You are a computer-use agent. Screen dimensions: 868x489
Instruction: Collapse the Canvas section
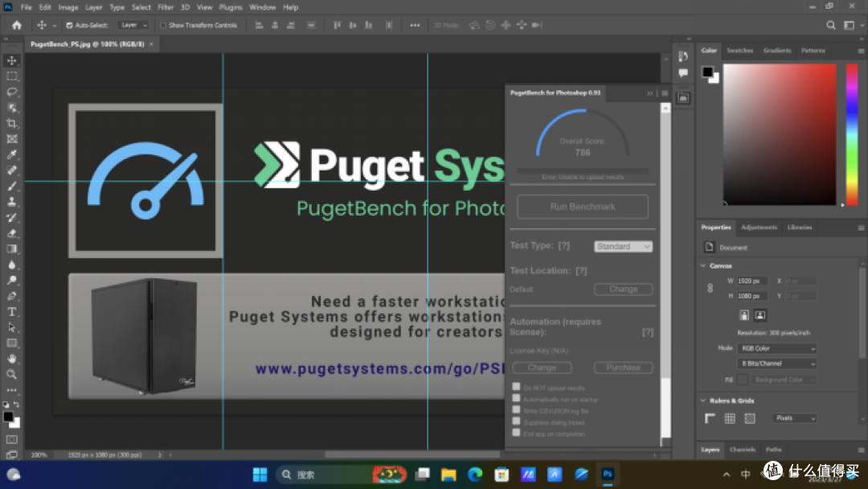pos(703,266)
